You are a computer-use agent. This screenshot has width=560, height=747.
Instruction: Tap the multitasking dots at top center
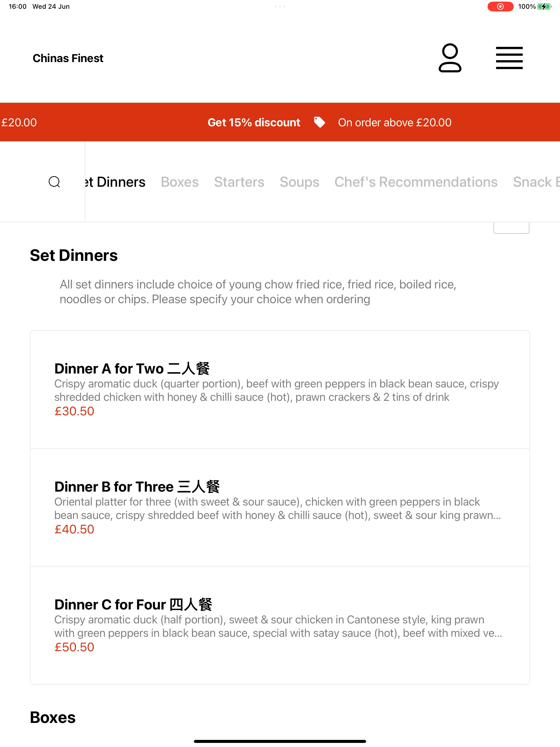[280, 6]
